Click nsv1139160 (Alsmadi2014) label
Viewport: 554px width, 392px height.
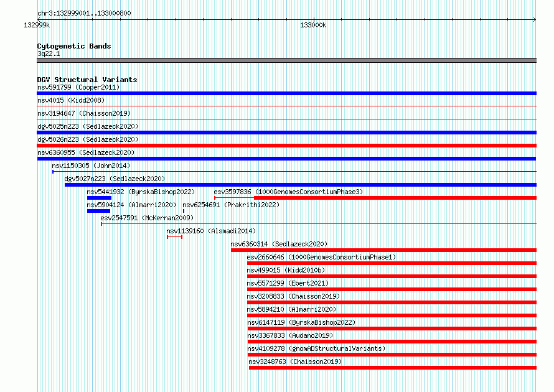tap(211, 231)
